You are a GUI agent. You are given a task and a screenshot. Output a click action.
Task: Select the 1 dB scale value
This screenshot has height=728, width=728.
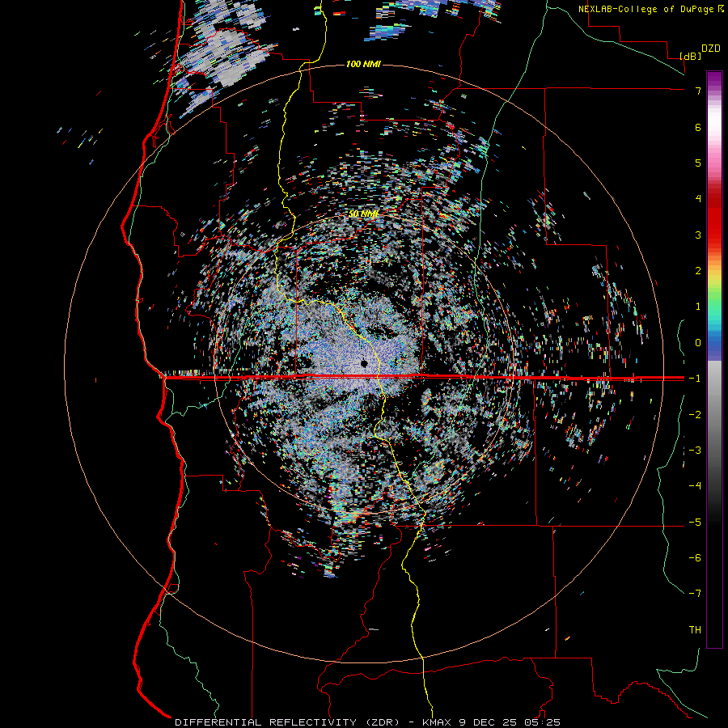coord(698,307)
